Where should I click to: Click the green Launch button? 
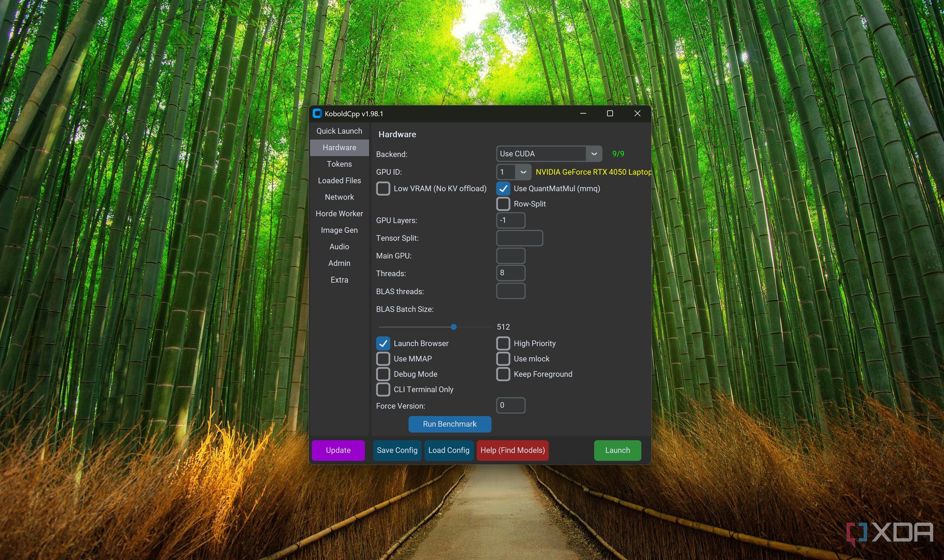617,450
